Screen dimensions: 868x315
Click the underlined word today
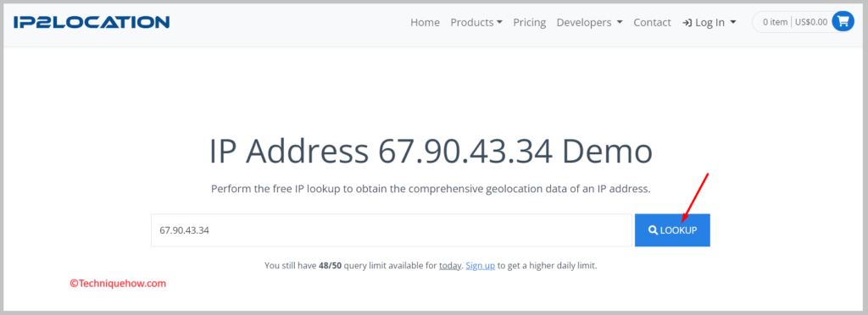tap(450, 266)
